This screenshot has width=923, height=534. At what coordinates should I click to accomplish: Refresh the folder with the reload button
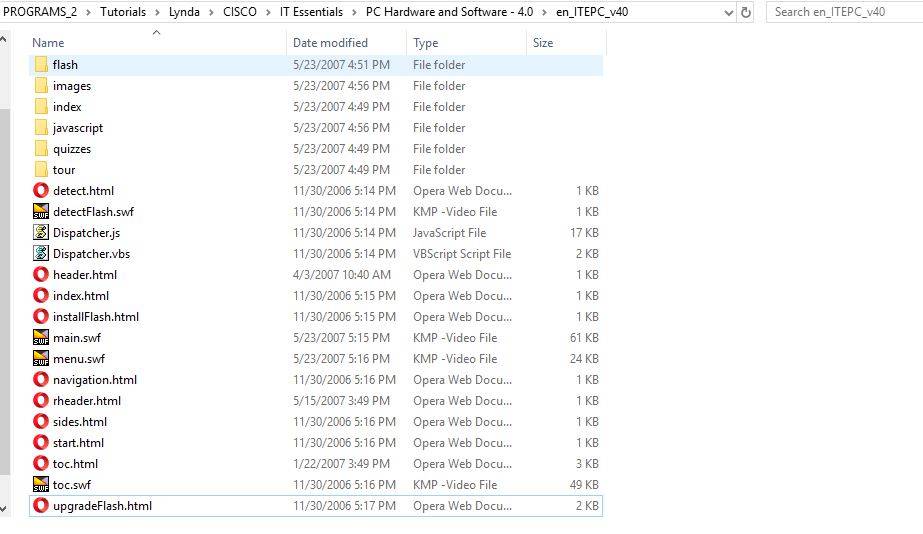tap(746, 12)
